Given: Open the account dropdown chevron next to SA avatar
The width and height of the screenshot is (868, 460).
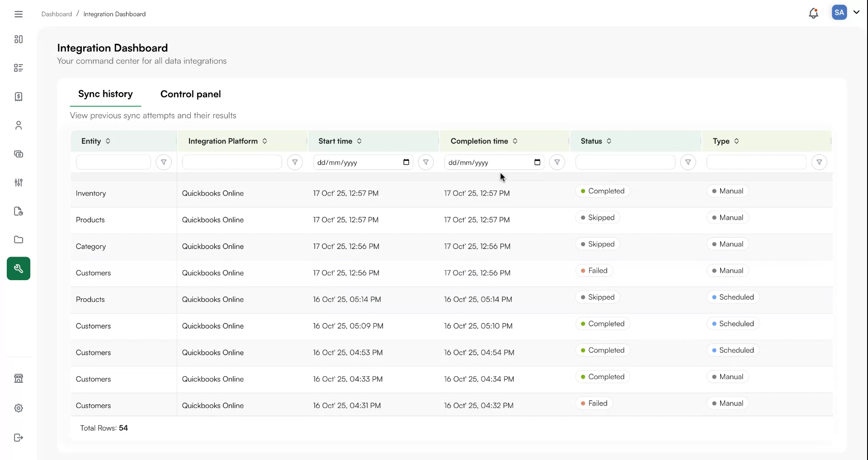Looking at the screenshot, I should pyautogui.click(x=857, y=13).
